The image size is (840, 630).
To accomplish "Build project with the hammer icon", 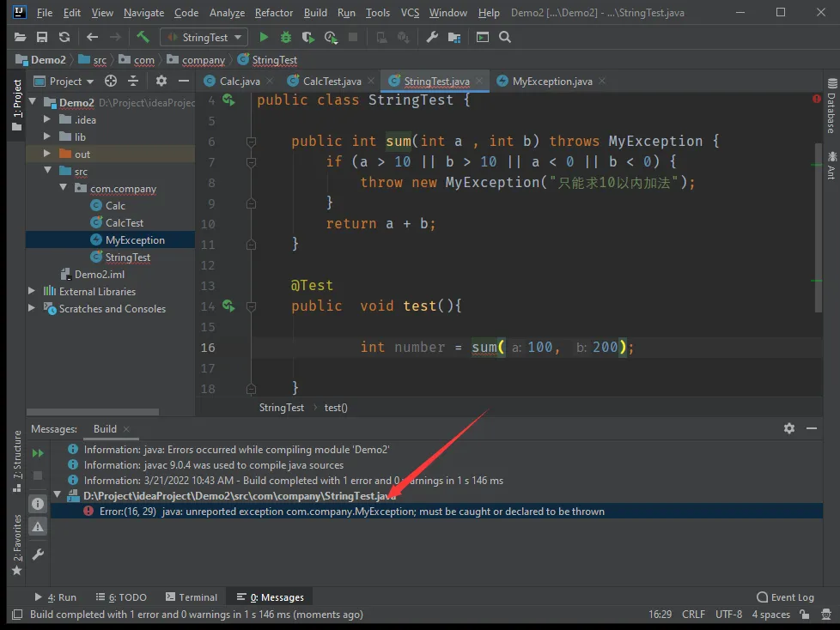I will pyautogui.click(x=143, y=37).
